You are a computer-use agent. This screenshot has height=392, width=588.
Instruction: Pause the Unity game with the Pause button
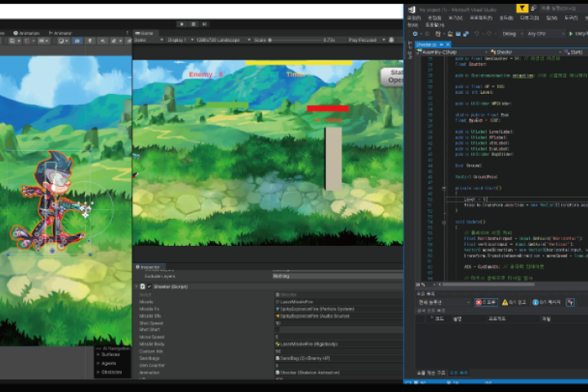194,24
